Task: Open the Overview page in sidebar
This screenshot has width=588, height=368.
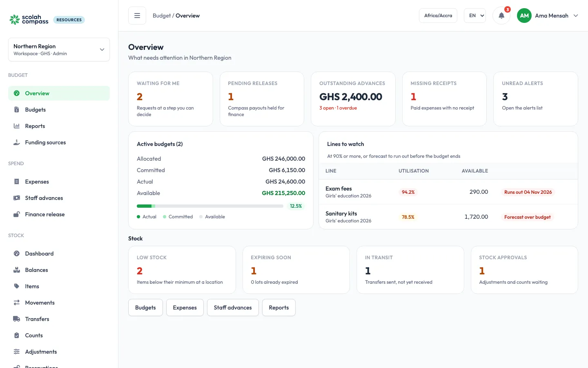Action: pyautogui.click(x=59, y=93)
